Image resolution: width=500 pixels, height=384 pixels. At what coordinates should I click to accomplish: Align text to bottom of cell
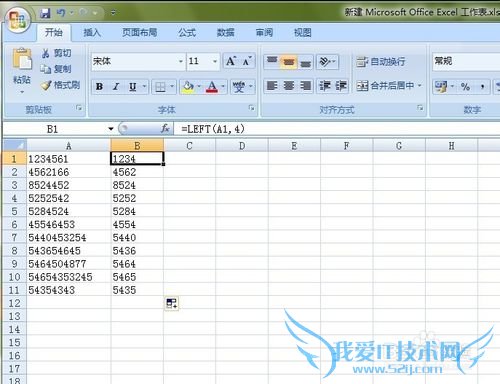(x=305, y=61)
